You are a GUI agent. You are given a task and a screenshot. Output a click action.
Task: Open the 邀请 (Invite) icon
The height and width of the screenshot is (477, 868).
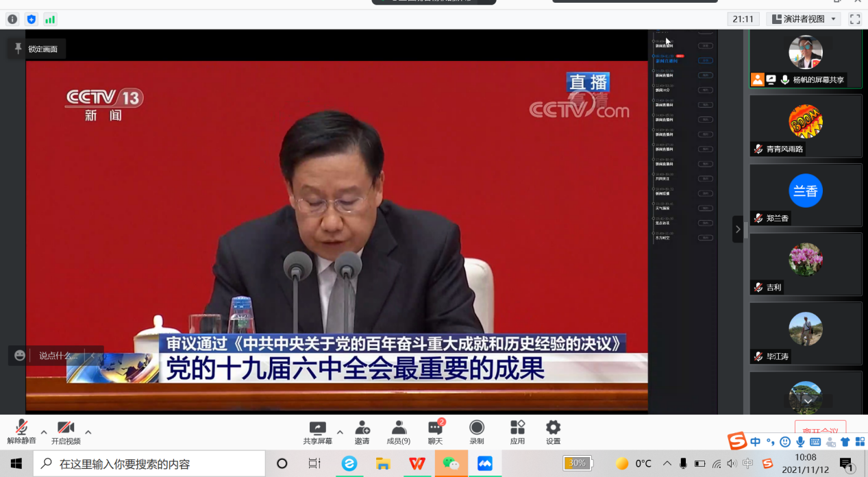(x=362, y=429)
